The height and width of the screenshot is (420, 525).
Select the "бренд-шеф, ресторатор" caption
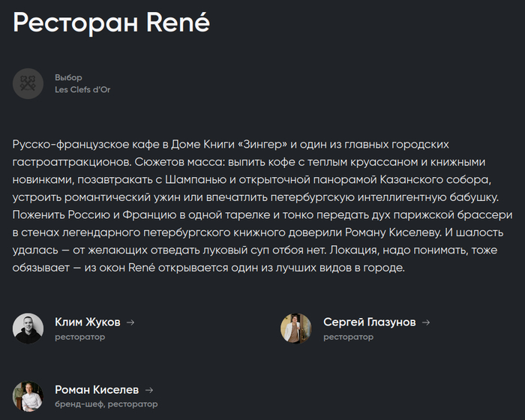pos(106,404)
